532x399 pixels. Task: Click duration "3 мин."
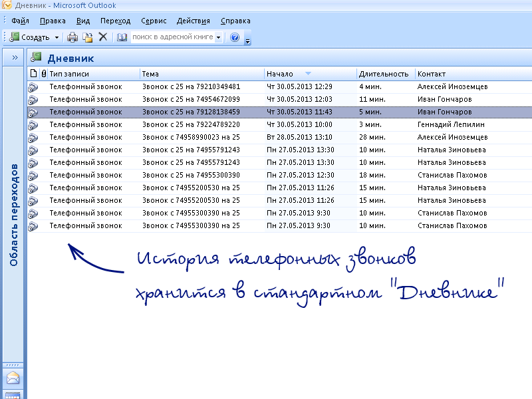click(x=370, y=124)
